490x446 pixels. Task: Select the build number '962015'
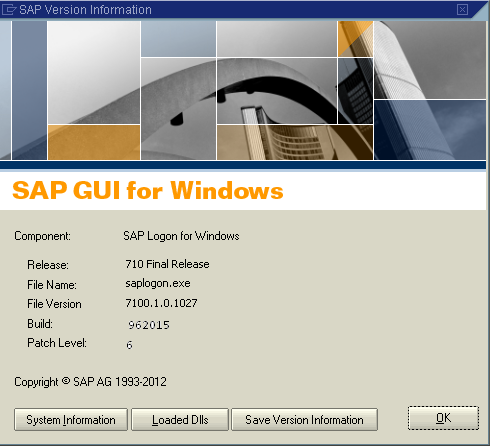149,325
